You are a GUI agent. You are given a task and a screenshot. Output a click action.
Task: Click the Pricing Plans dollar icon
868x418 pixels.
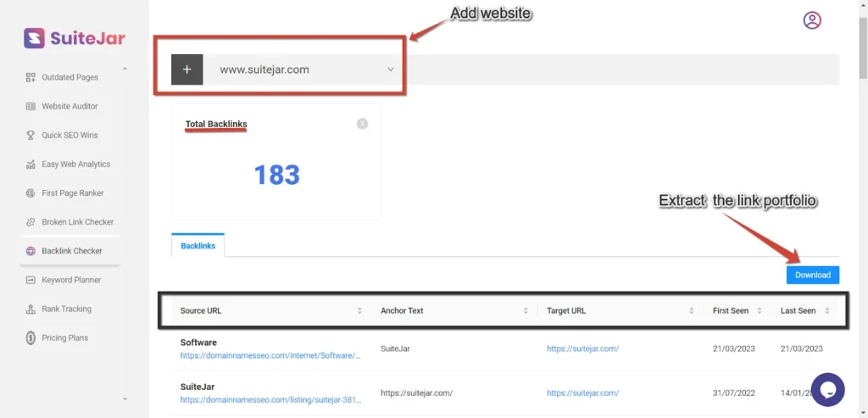[x=31, y=337]
